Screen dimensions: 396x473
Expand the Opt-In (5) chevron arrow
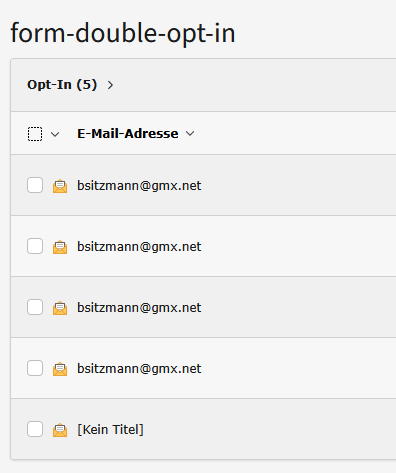(110, 85)
